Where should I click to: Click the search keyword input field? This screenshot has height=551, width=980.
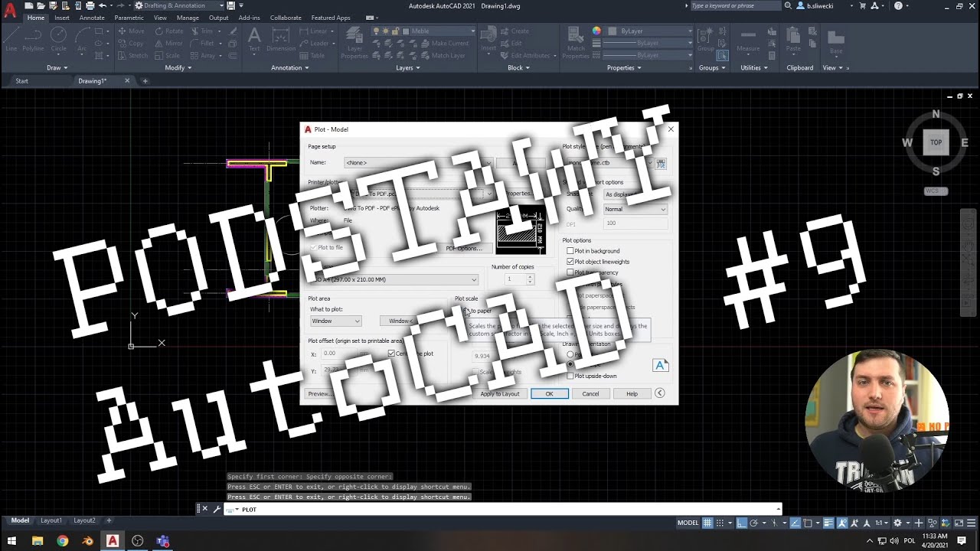(x=735, y=5)
